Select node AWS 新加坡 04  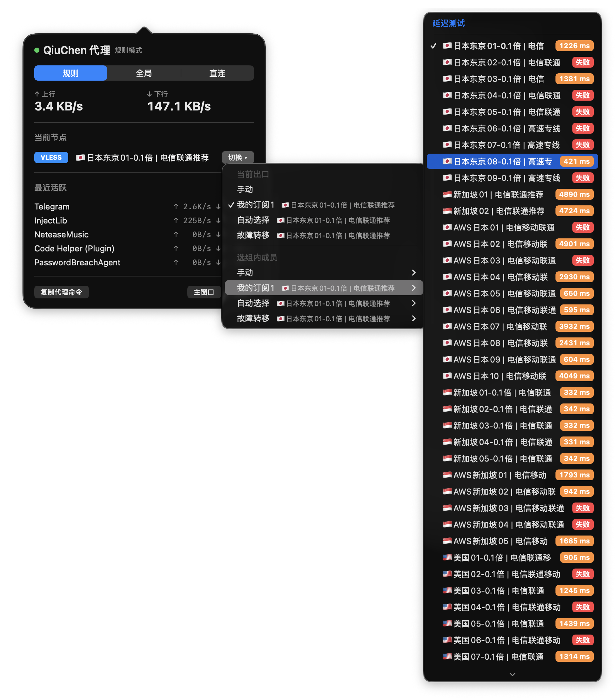pyautogui.click(x=512, y=524)
